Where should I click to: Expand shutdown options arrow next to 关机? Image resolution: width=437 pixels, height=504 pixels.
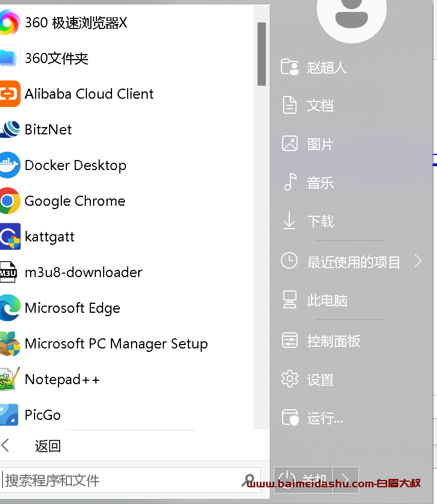coord(346,479)
